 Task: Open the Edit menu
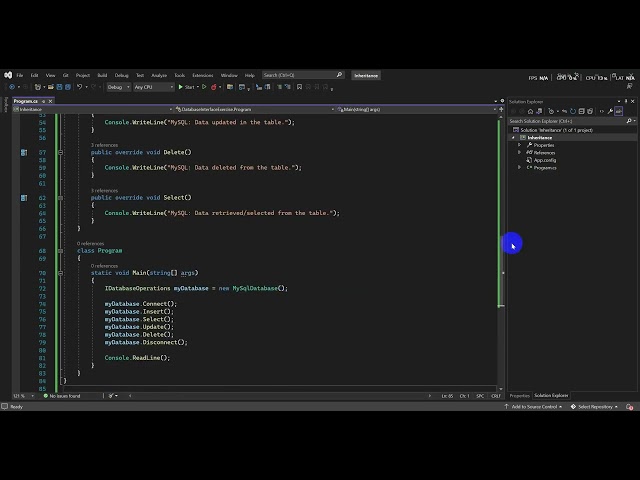pyautogui.click(x=34, y=75)
